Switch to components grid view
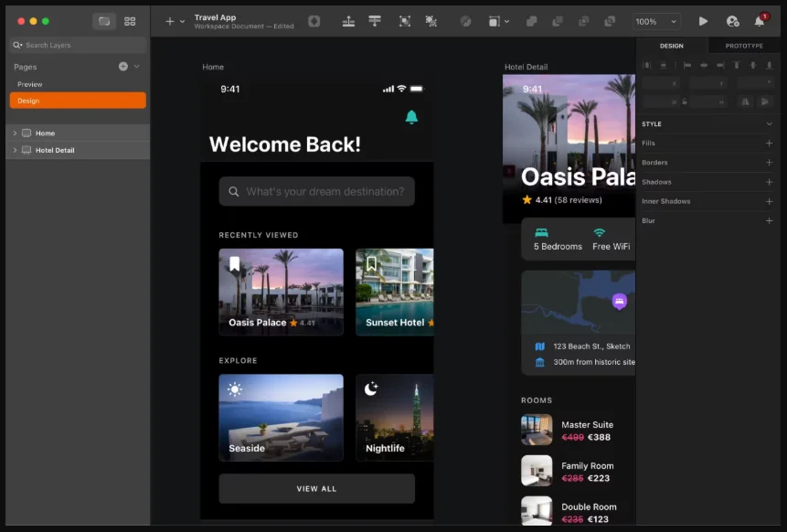The width and height of the screenshot is (787, 532). click(130, 21)
